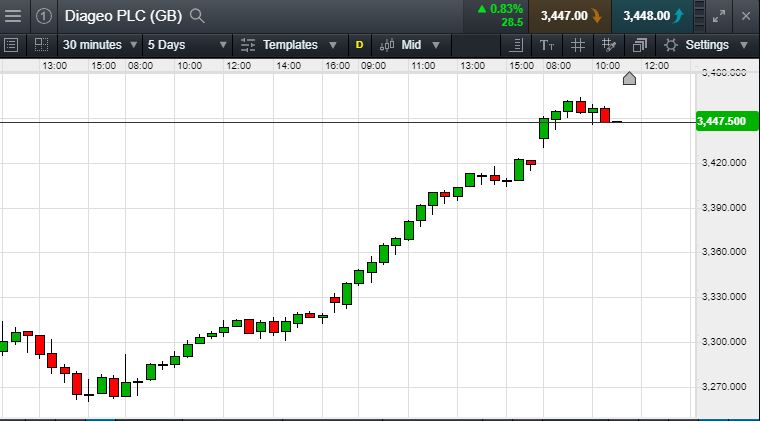760x421 pixels.
Task: Click the 3,448.00 buy price button
Action: click(x=652, y=16)
